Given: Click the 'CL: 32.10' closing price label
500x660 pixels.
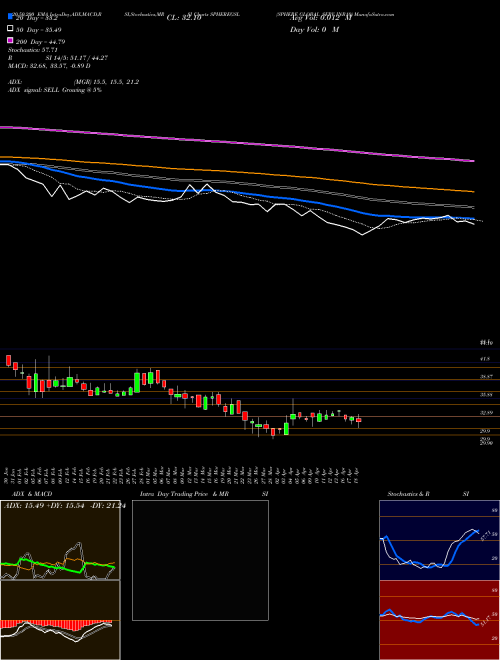Looking at the screenshot, I should coord(184,18).
